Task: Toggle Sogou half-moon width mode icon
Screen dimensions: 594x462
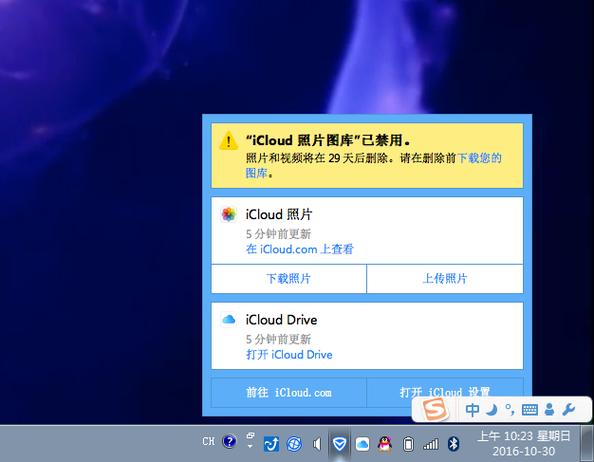Action: (491, 410)
